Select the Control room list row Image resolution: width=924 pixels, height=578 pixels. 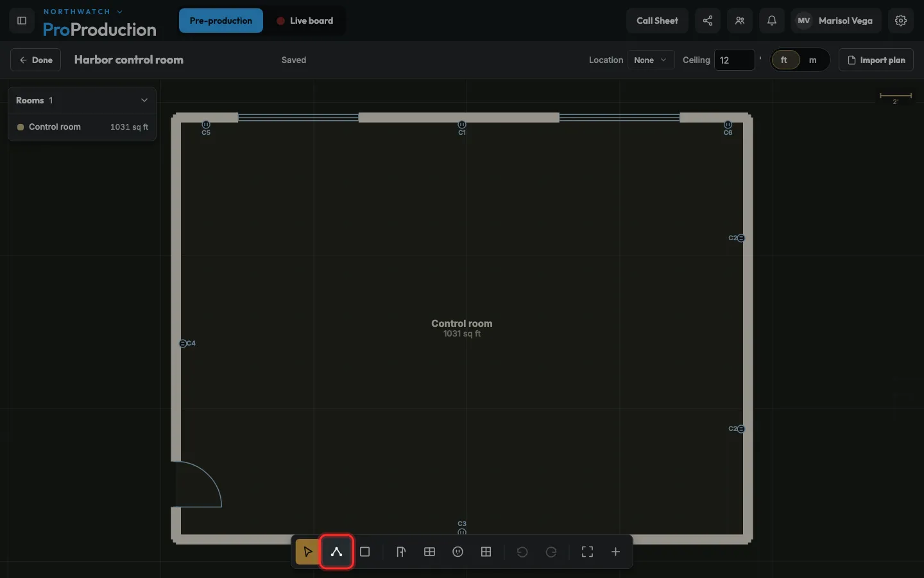(x=82, y=127)
